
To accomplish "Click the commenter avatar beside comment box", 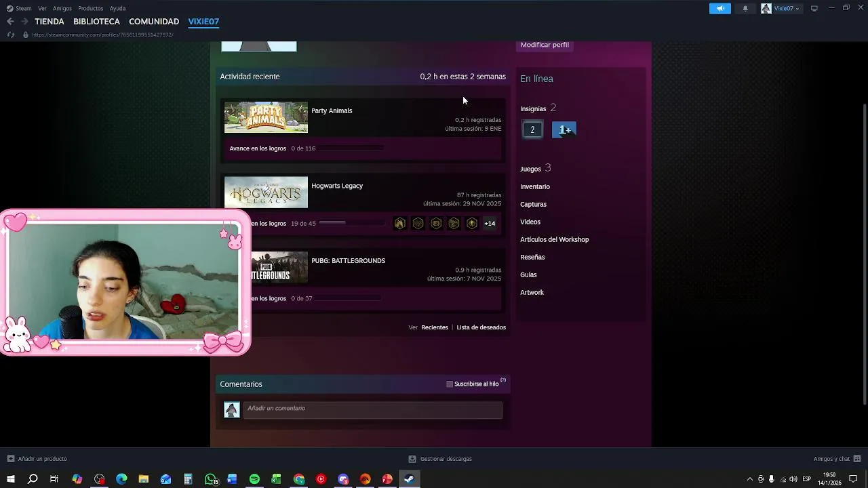I will pos(232,410).
